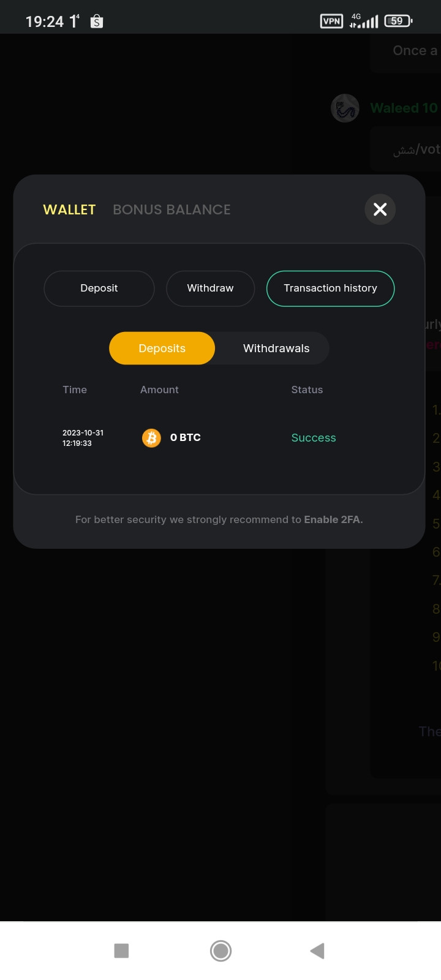Tap the Android back triangle
441x980 pixels.
pyautogui.click(x=317, y=951)
